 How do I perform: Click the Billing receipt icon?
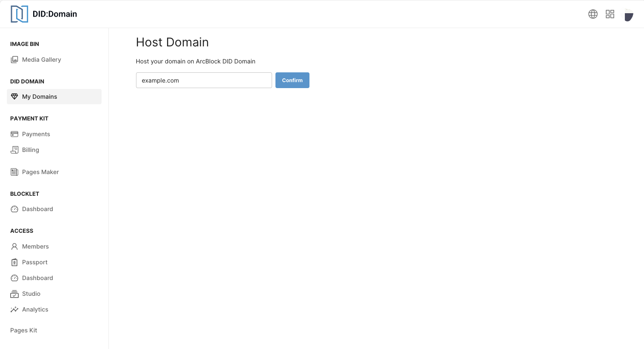tap(14, 150)
